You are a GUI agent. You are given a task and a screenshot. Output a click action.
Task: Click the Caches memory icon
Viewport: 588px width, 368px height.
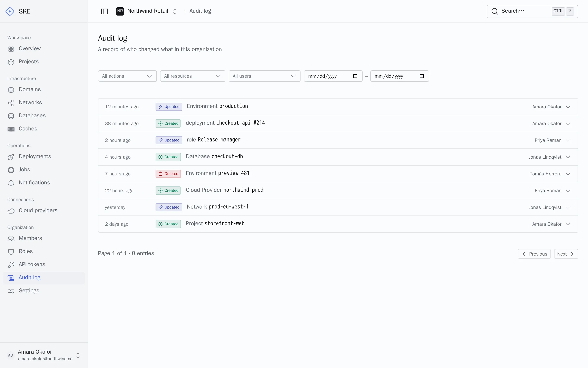point(11,129)
